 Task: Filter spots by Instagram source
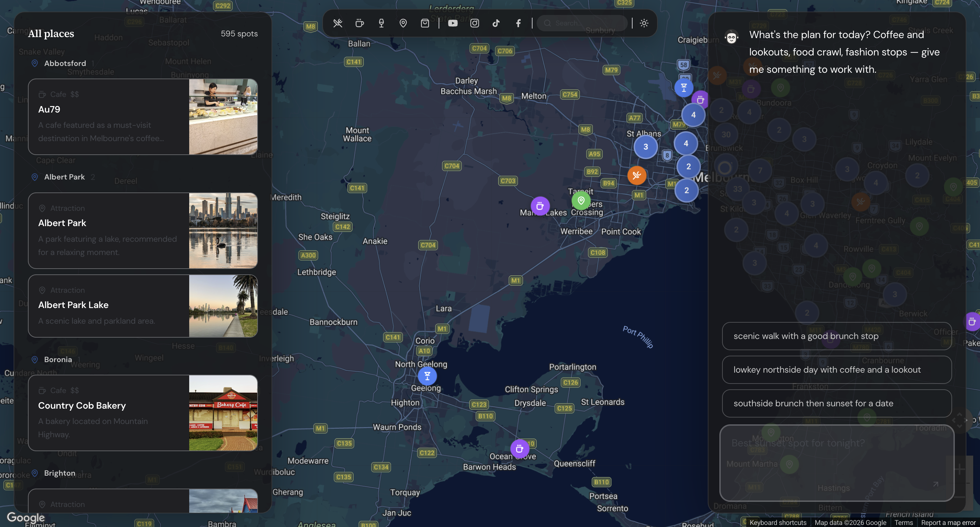pyautogui.click(x=474, y=23)
